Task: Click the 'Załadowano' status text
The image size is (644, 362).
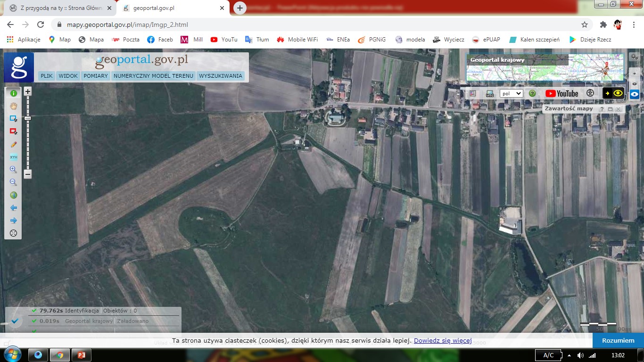Action: click(x=133, y=321)
